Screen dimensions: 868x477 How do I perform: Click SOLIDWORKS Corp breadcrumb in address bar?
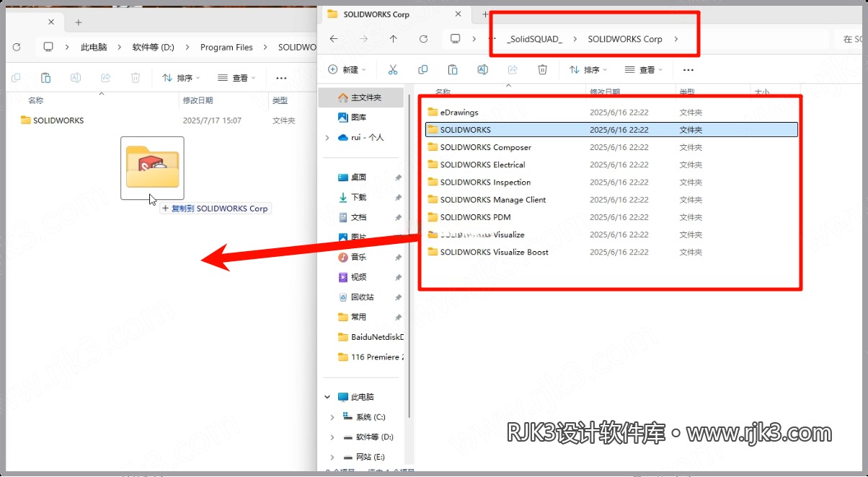[x=625, y=39]
